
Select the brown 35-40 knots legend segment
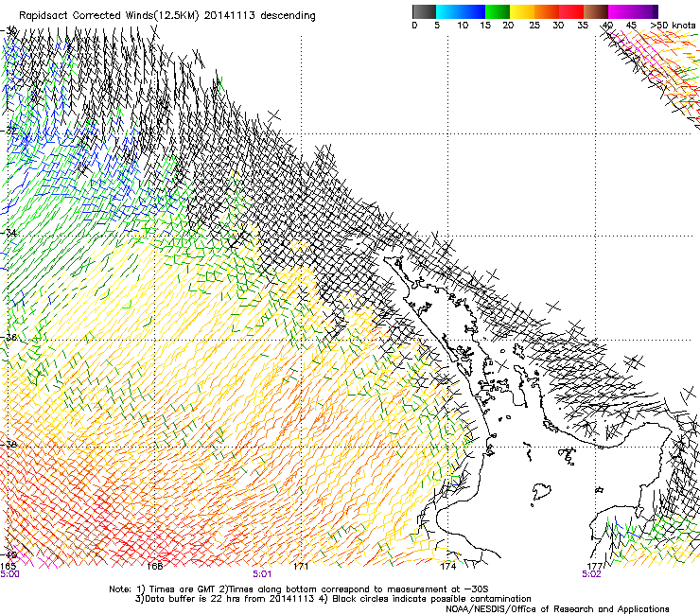[x=596, y=11]
